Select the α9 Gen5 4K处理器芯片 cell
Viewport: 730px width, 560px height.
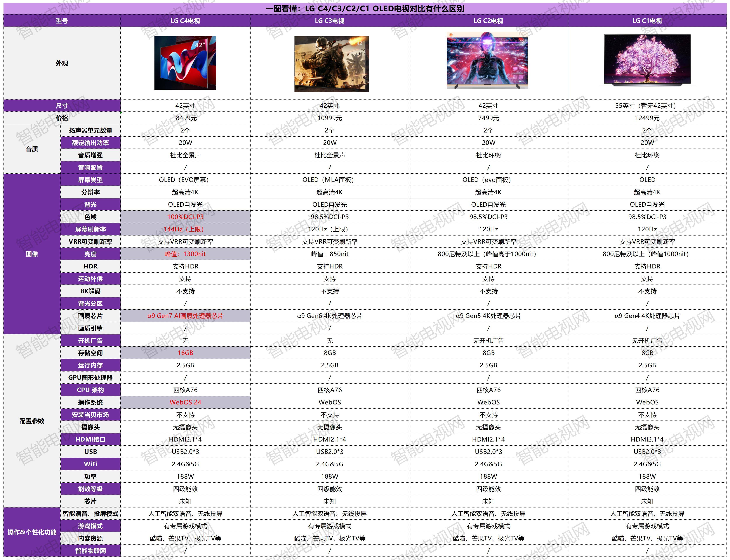(489, 316)
